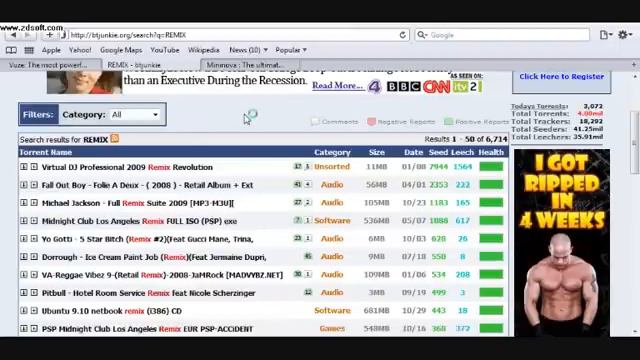Click the Torrent Name column header

tap(46, 152)
